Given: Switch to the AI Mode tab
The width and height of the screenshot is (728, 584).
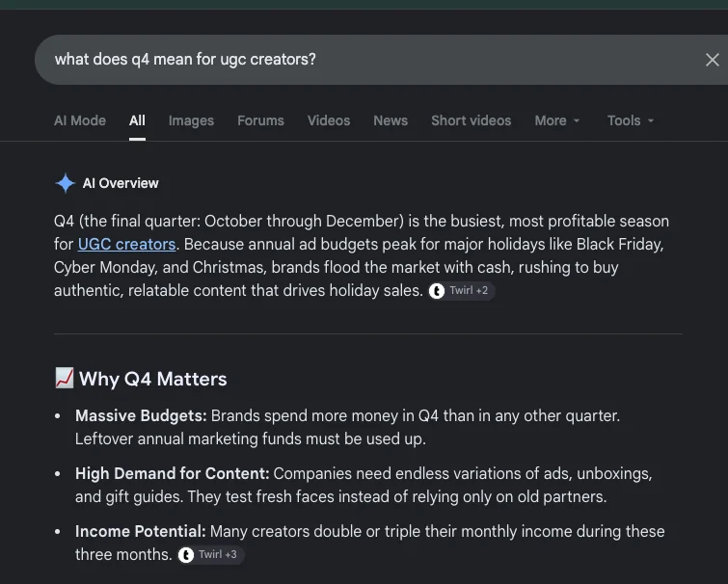Looking at the screenshot, I should 80,120.
